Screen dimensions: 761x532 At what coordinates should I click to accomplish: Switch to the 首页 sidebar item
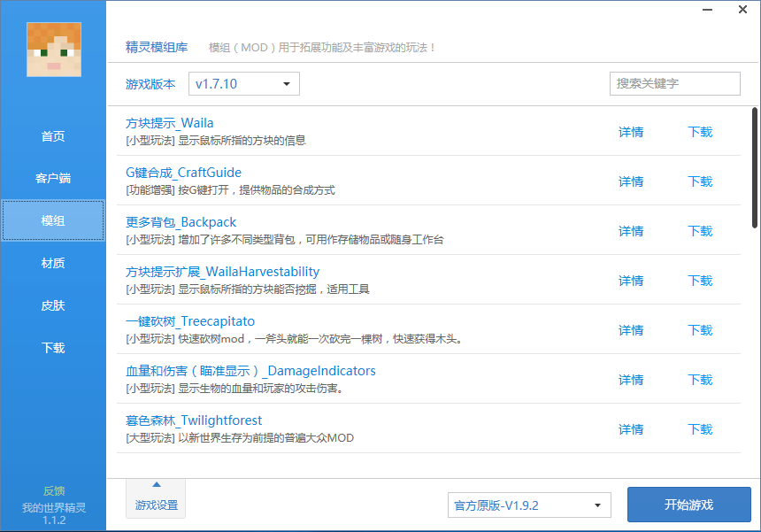coord(53,135)
